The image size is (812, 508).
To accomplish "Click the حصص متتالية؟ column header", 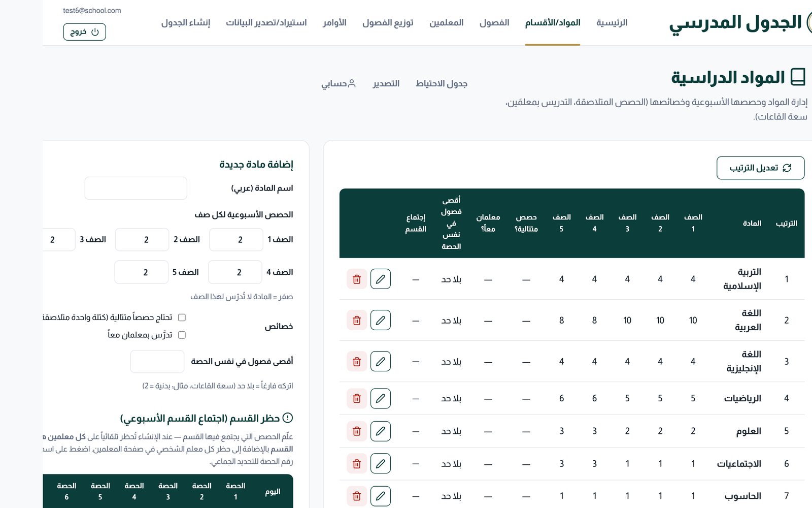I will pos(526,223).
